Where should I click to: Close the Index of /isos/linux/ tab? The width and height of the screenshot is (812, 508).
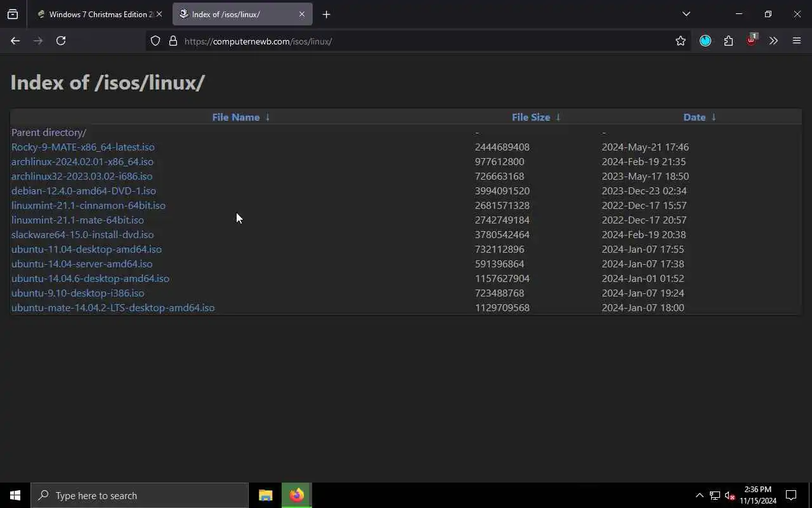point(302,14)
